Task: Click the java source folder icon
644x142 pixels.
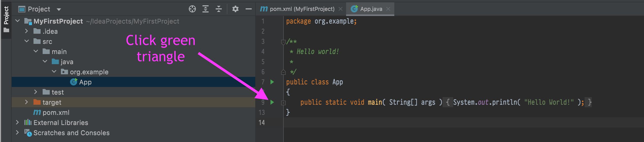Action: [x=55, y=62]
